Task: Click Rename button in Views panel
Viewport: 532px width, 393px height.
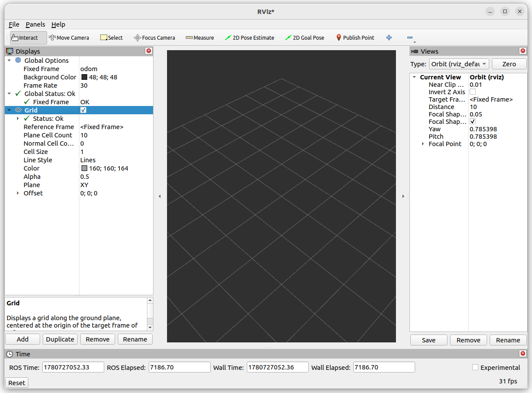Action: [508, 340]
